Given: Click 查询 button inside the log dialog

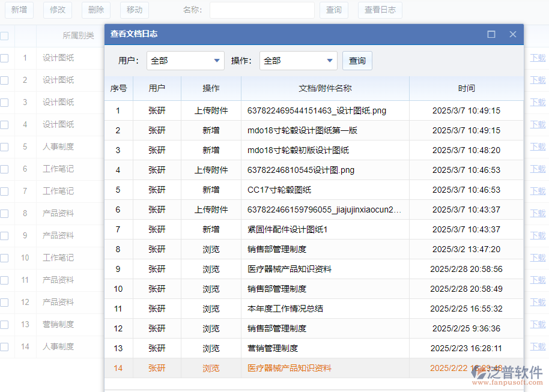Looking at the screenshot, I should click(357, 61).
